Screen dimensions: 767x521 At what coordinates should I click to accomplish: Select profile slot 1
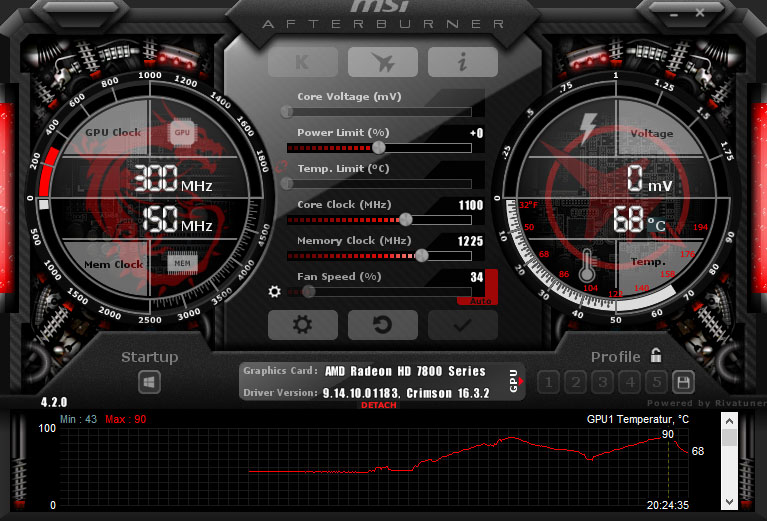(x=549, y=382)
